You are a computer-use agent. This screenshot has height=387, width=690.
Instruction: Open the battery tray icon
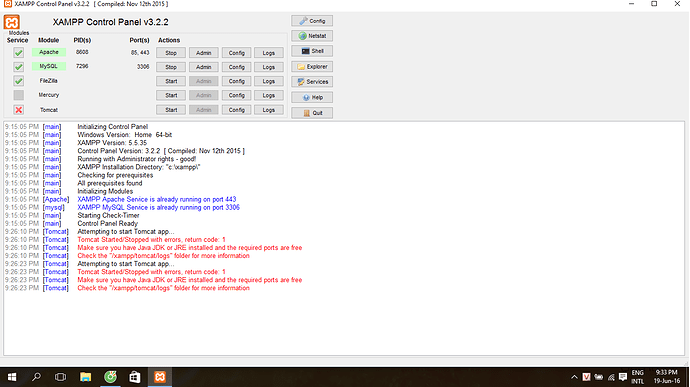click(x=598, y=377)
